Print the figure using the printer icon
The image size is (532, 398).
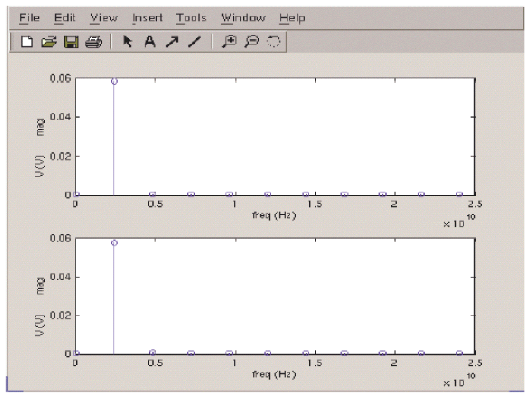tap(93, 42)
